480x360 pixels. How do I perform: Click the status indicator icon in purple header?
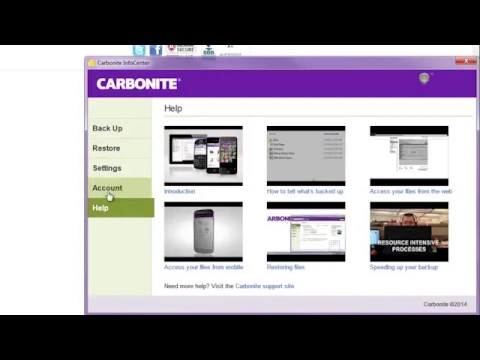click(x=424, y=78)
